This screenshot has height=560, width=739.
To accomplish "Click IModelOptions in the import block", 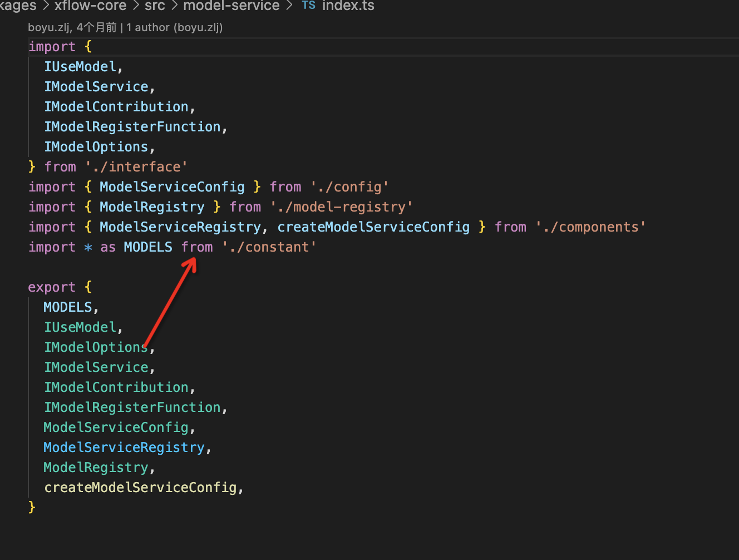I will 96,147.
